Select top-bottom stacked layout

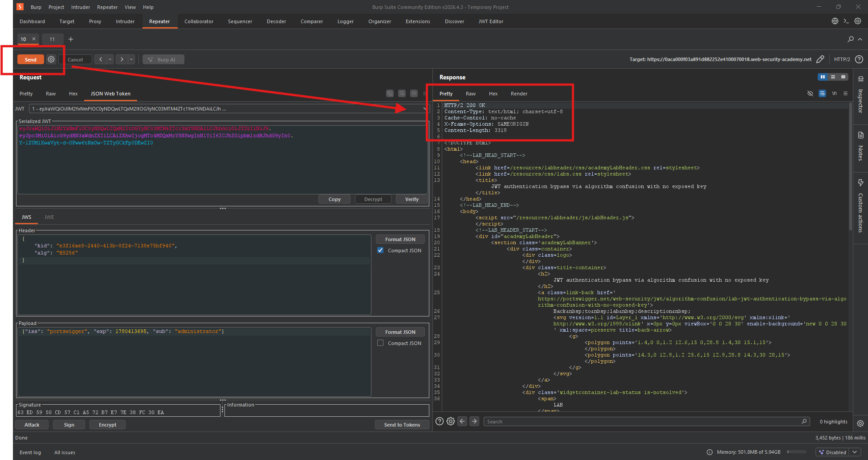click(x=833, y=77)
